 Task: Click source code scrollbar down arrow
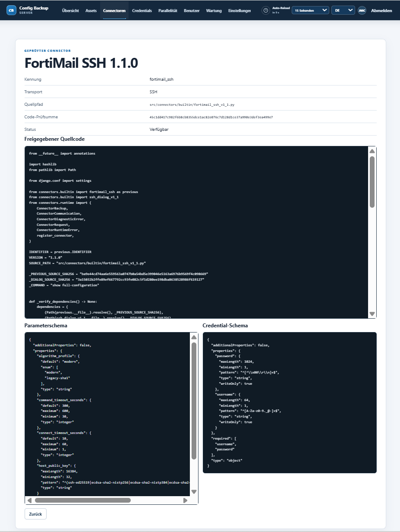[x=372, y=314]
